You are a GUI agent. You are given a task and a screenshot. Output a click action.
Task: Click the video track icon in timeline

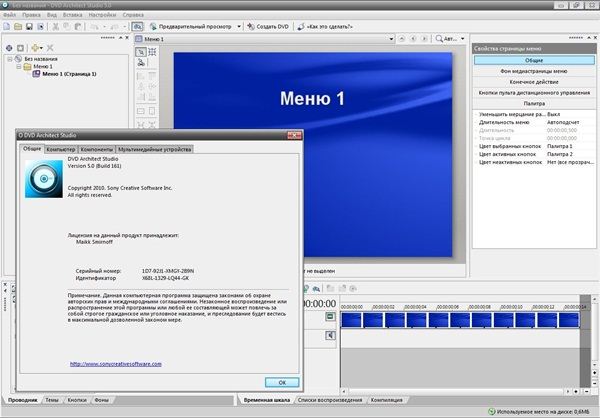pyautogui.click(x=330, y=318)
